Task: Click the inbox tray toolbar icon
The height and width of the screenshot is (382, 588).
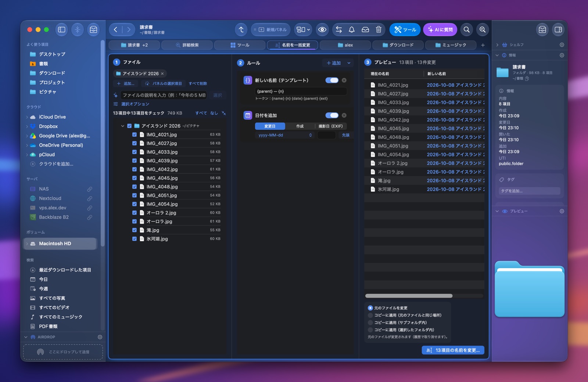Action: [x=365, y=30]
